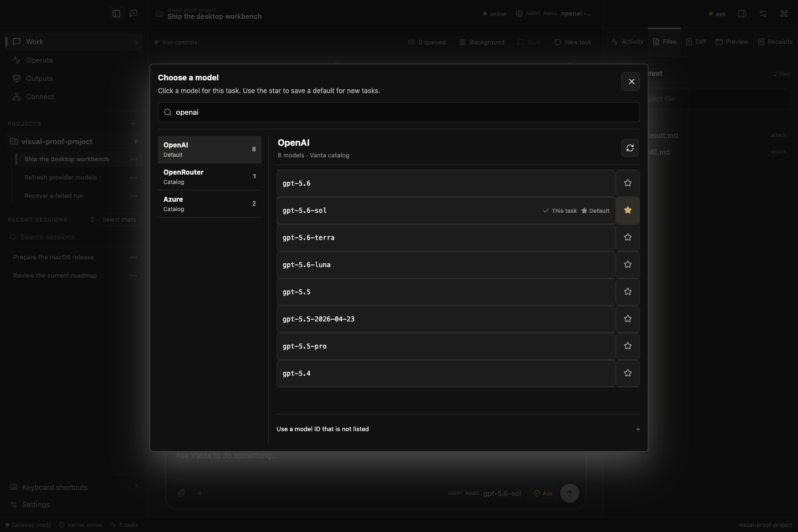
Task: Click the Background run button
Action: (482, 42)
